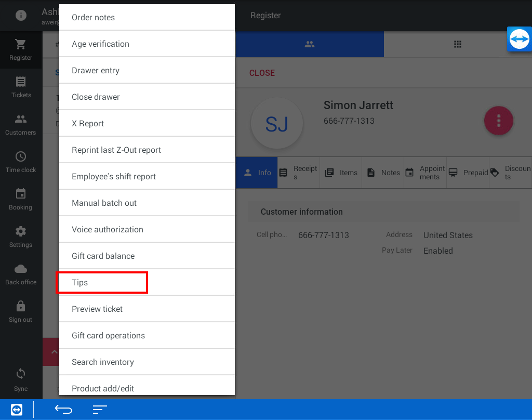Click the SJ customer avatar
532x420 pixels.
pyautogui.click(x=276, y=124)
